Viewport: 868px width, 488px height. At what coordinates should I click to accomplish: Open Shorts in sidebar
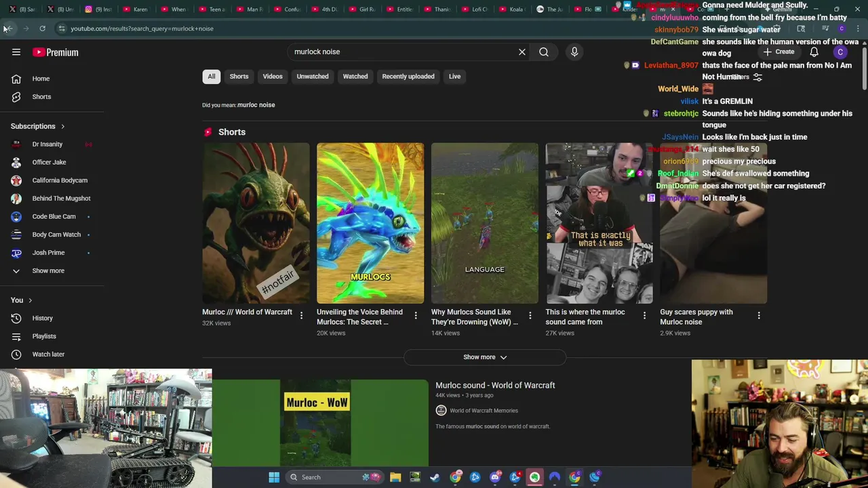coord(41,97)
